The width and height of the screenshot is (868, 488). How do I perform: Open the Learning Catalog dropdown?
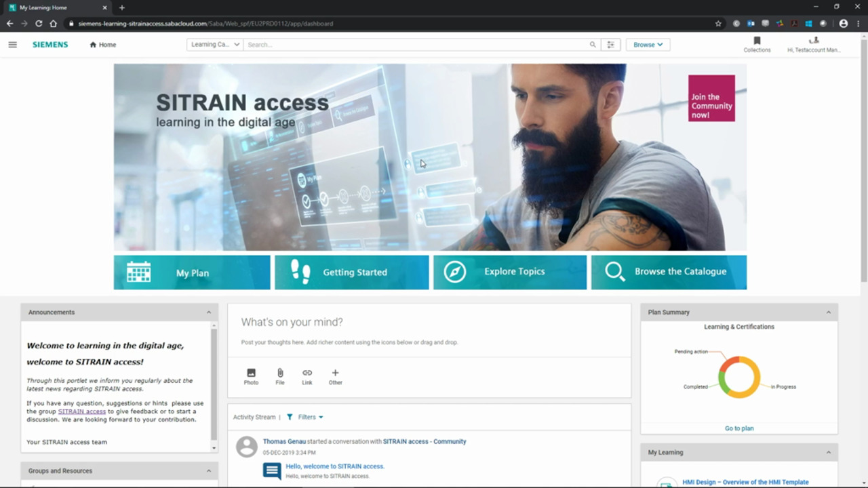coord(215,45)
